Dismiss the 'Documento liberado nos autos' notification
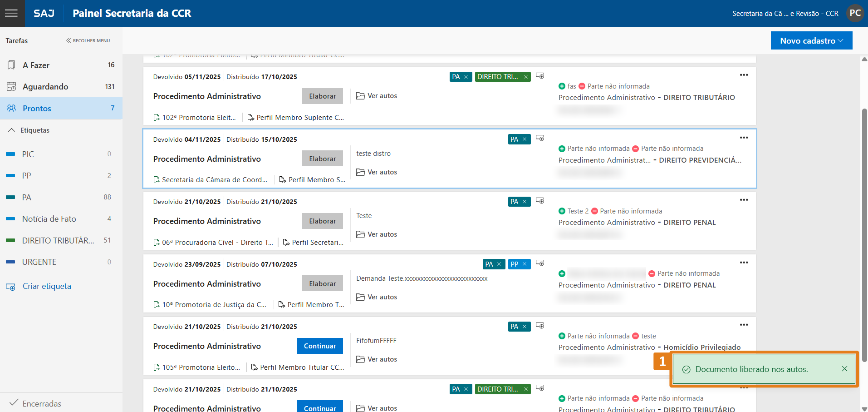 [x=844, y=369]
